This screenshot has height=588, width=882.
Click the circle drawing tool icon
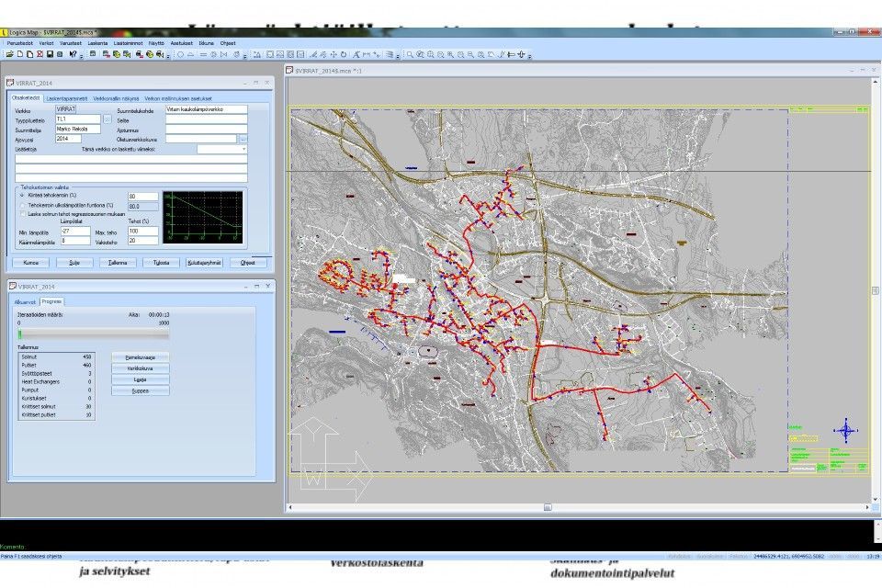pyautogui.click(x=180, y=54)
